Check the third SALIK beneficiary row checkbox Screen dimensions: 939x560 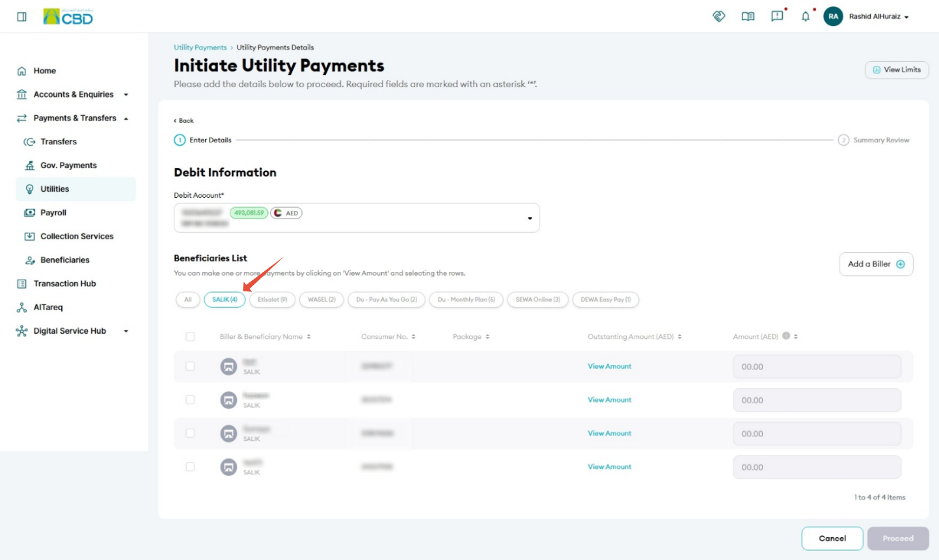[x=190, y=433]
